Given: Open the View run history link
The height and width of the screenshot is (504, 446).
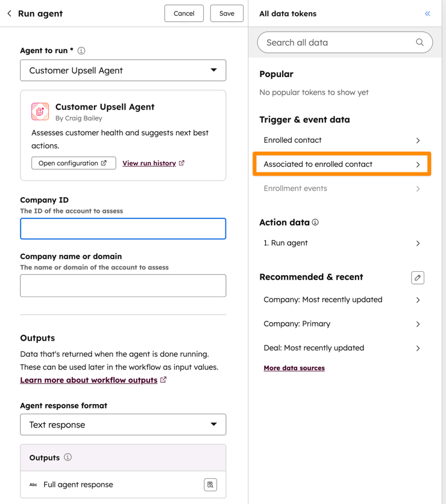Looking at the screenshot, I should pyautogui.click(x=149, y=163).
